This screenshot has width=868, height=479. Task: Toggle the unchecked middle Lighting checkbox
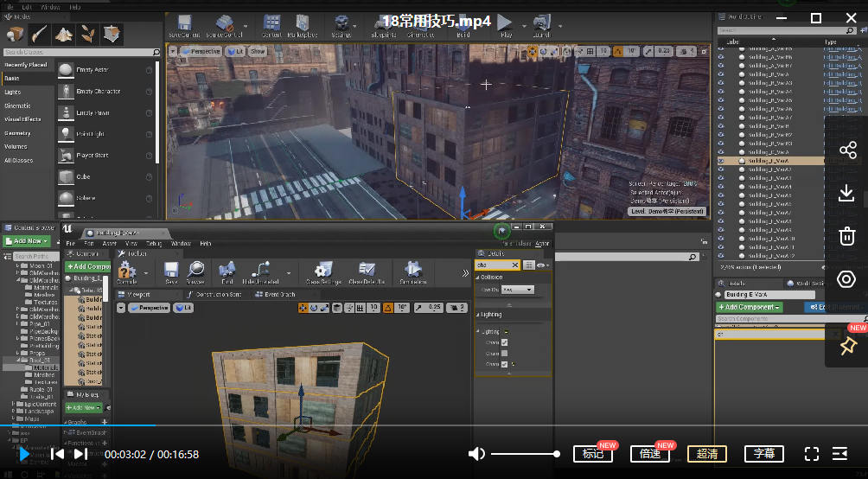(x=504, y=354)
